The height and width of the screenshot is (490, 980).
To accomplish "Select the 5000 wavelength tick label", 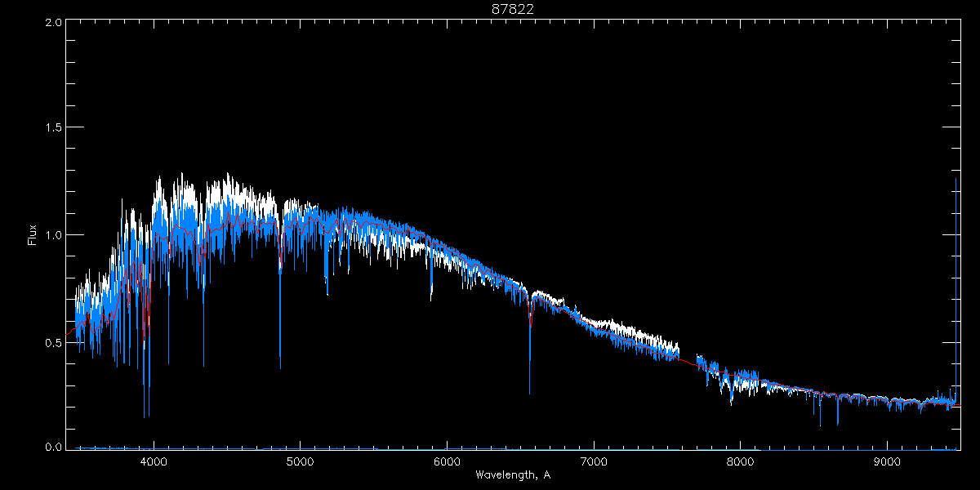I will point(300,461).
